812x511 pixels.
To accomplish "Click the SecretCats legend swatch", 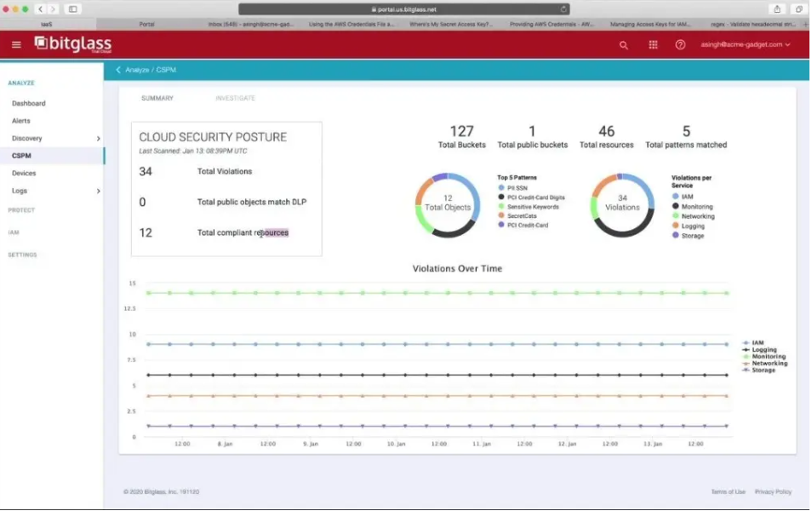I will [500, 215].
